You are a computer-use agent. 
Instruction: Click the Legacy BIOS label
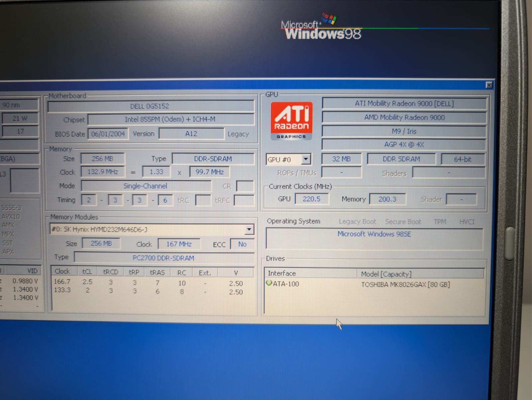[238, 134]
